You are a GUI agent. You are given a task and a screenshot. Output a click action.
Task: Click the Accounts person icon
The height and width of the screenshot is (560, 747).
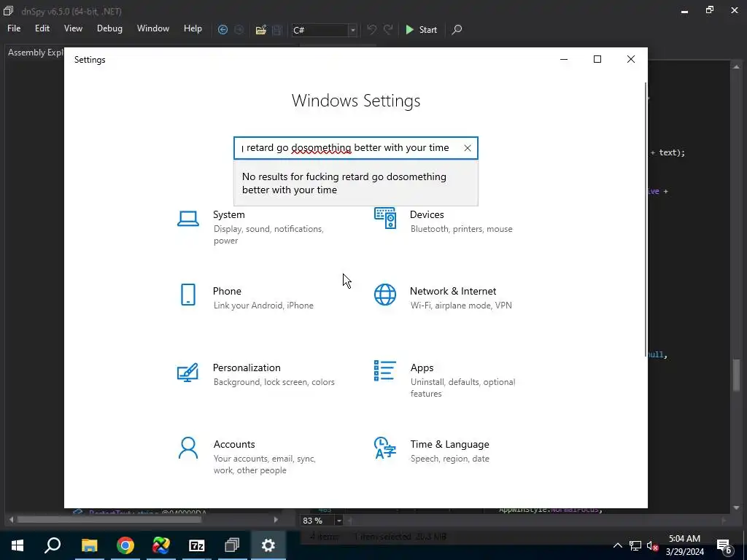click(x=188, y=448)
